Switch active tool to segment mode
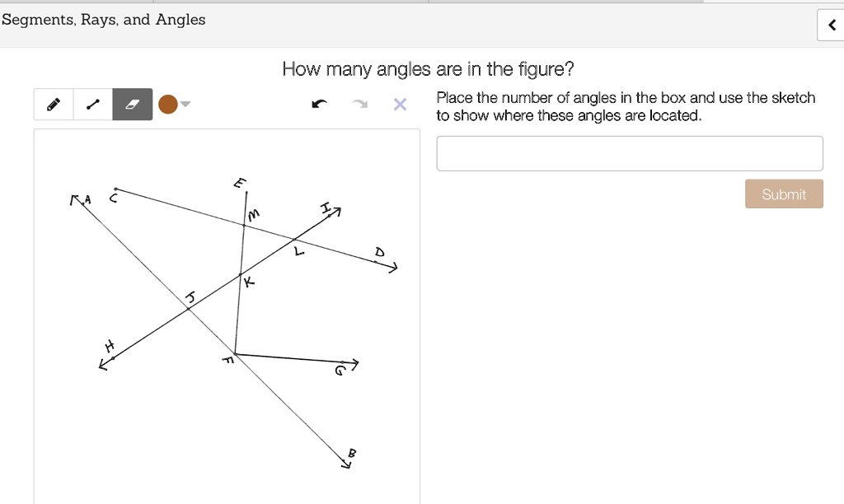This screenshot has height=504, width=844. point(91,104)
